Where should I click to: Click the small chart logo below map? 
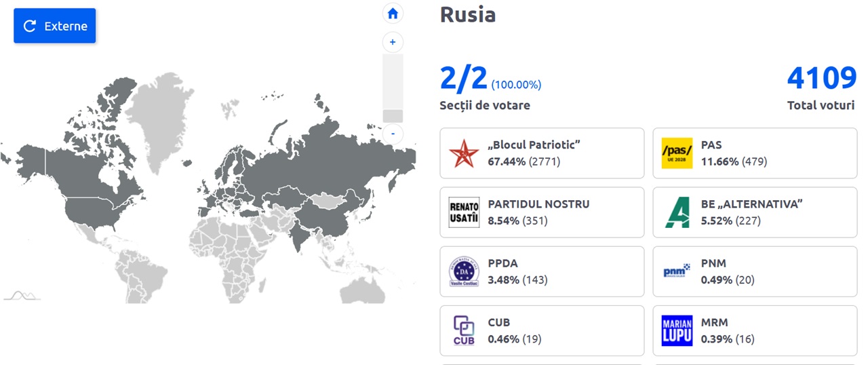[22, 295]
